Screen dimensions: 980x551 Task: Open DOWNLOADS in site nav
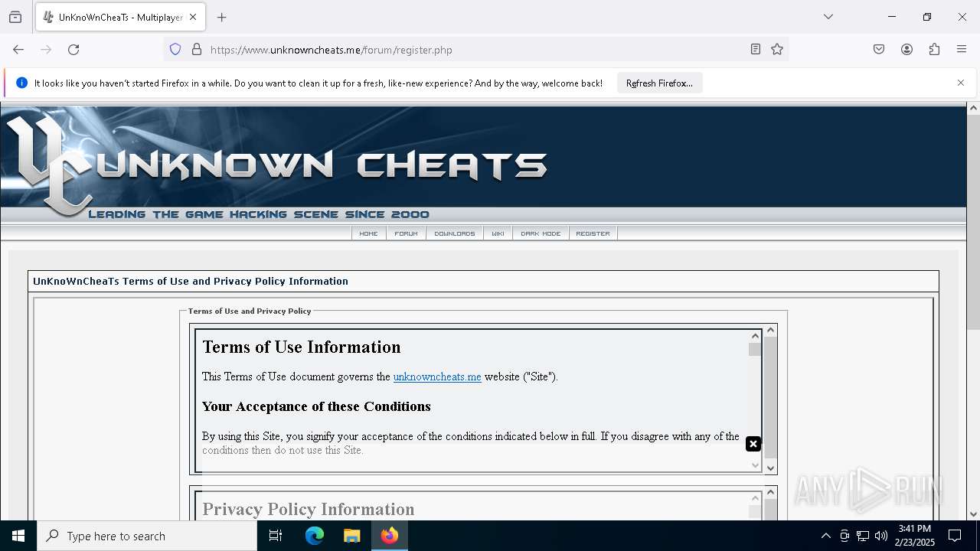[x=455, y=233]
